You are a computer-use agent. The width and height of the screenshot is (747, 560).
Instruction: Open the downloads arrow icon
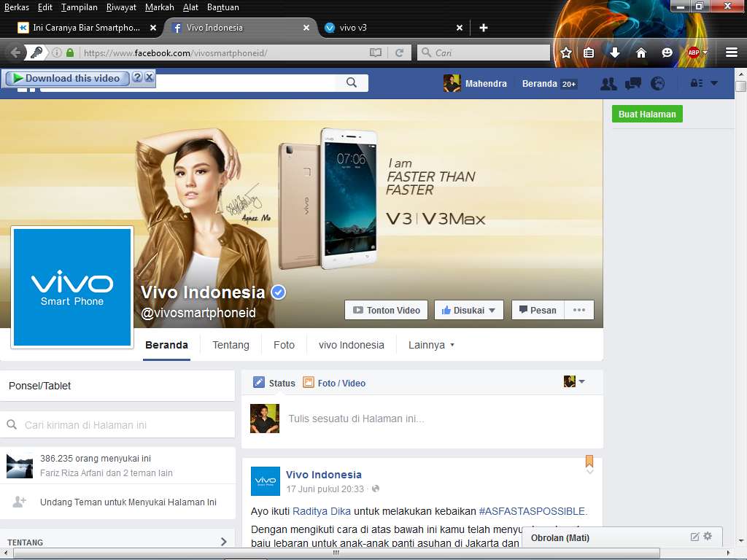(615, 52)
